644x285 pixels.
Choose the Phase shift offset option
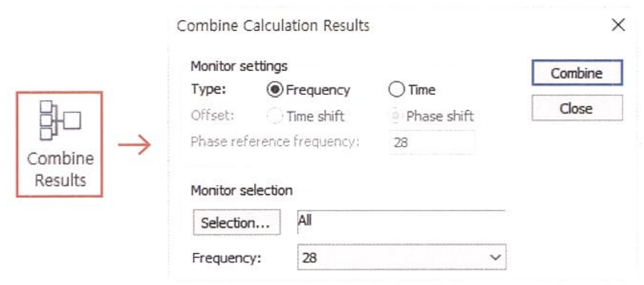(397, 116)
